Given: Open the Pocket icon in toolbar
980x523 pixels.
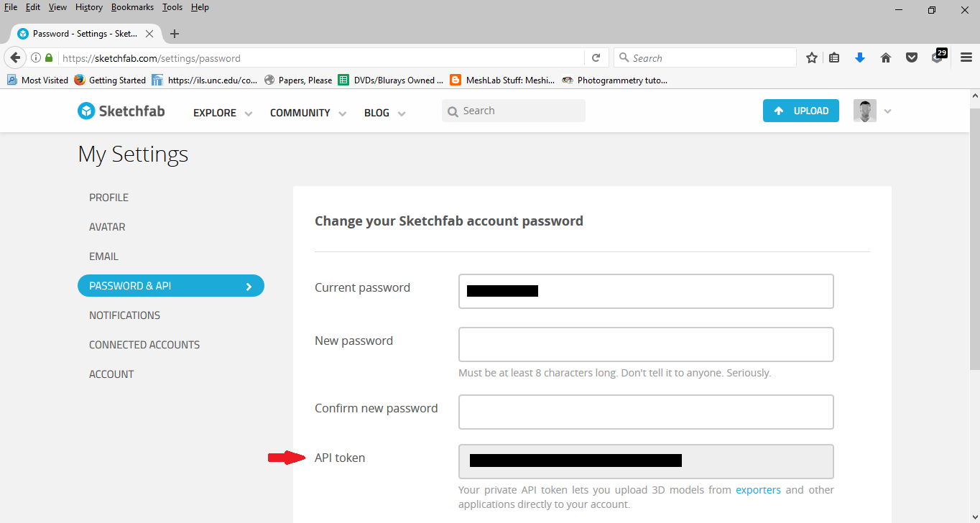Looking at the screenshot, I should pos(912,58).
